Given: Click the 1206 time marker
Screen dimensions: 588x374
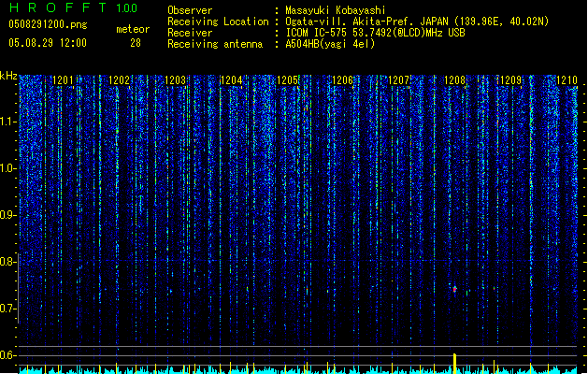Looking at the screenshot, I should point(343,79).
